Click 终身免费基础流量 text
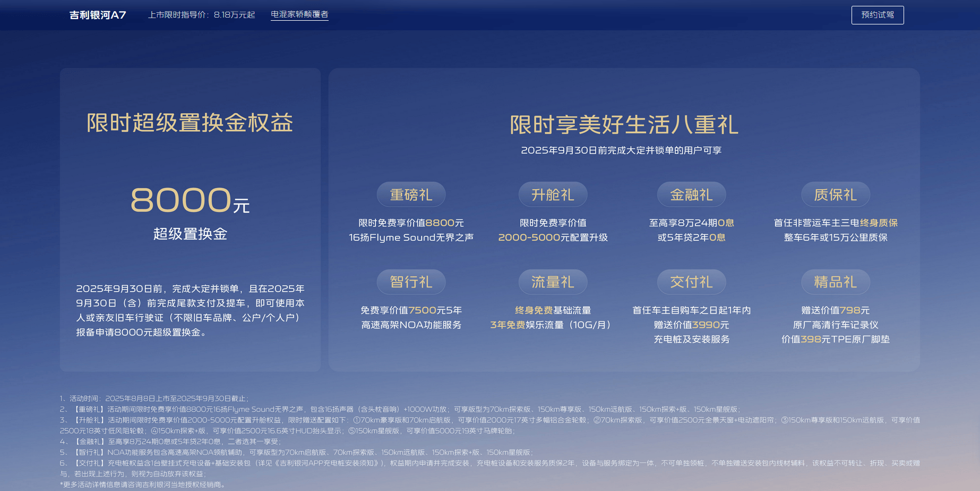Screen dimensions: 980x491 pyautogui.click(x=553, y=310)
